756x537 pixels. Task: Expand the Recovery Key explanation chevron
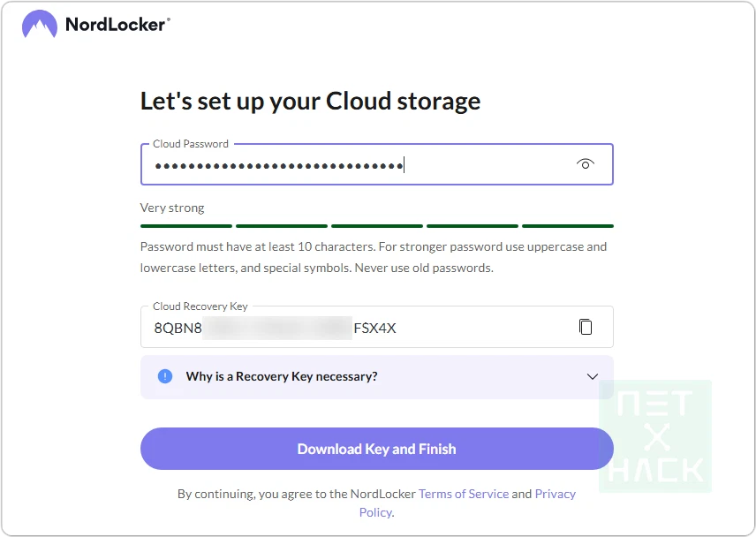tap(593, 376)
